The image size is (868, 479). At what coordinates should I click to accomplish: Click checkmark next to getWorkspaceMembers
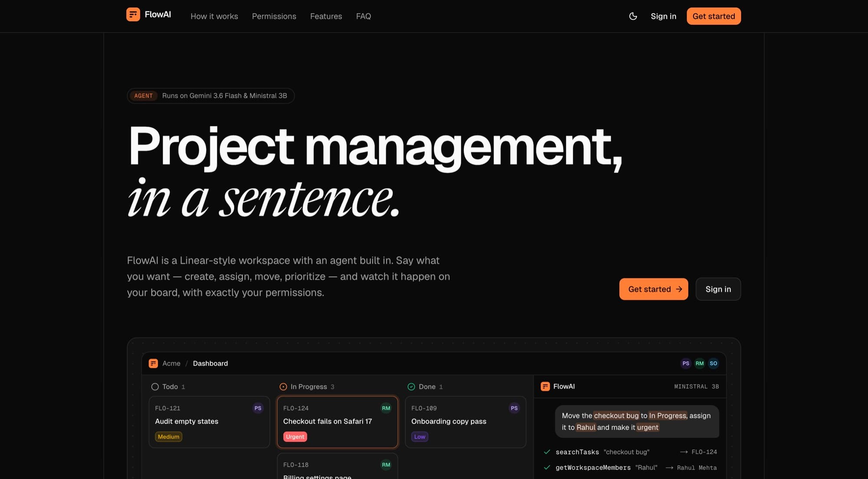coord(547,468)
